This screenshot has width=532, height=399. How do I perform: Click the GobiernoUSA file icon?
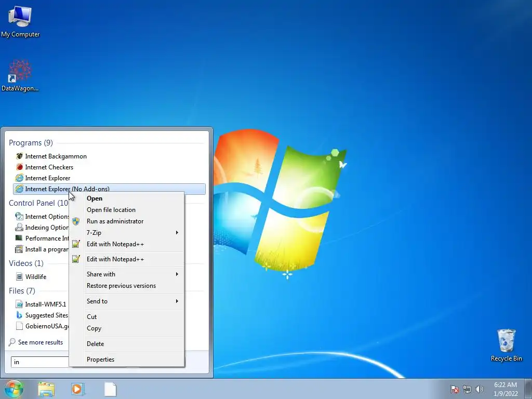pos(19,326)
